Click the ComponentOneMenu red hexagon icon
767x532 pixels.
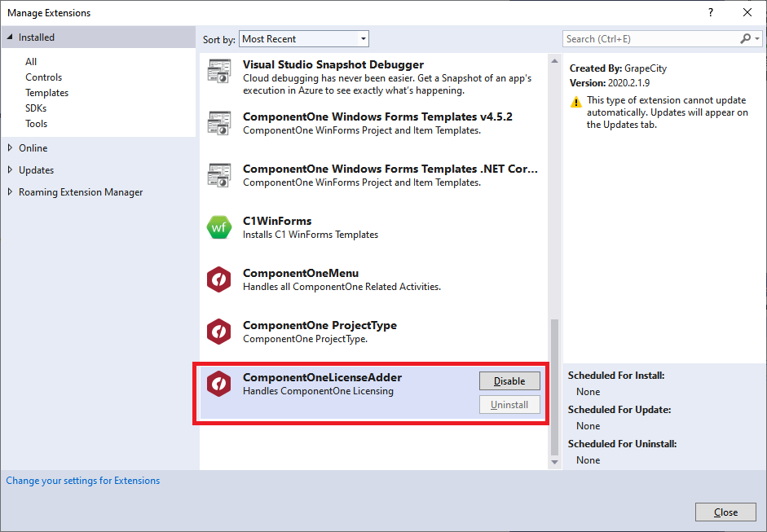tap(218, 279)
